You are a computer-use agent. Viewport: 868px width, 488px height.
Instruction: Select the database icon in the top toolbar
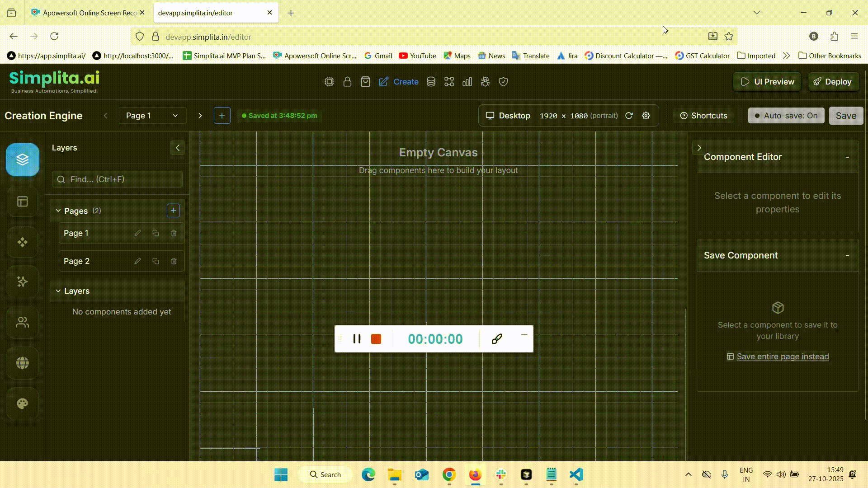430,82
